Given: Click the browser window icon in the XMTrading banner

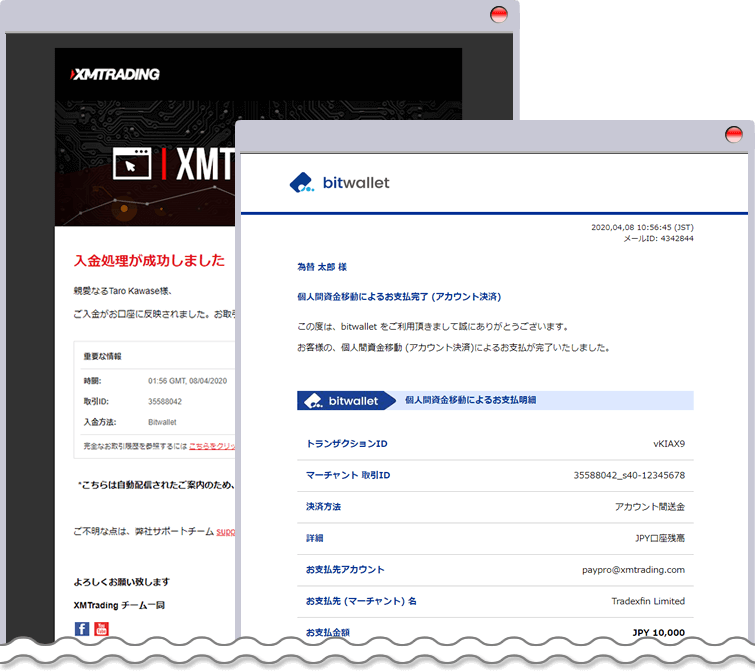Looking at the screenshot, I should point(132,164).
